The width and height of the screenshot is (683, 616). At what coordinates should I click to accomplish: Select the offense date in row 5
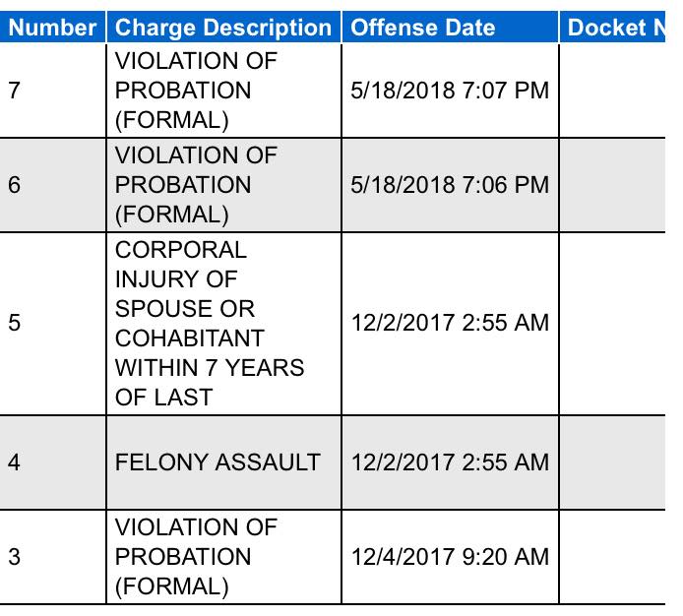(449, 323)
